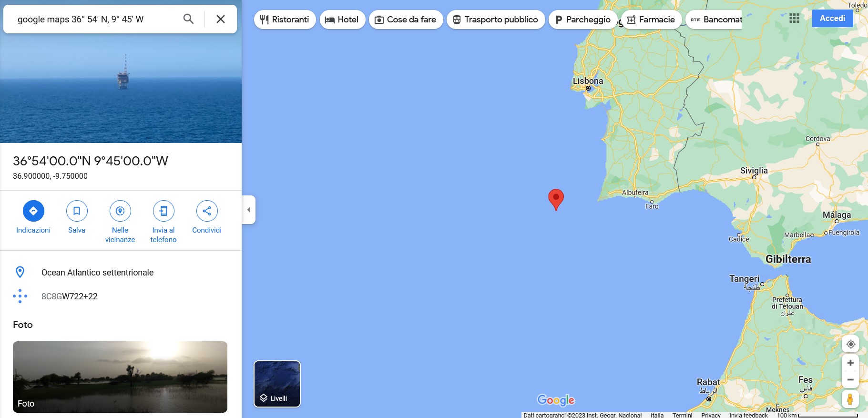Open Indicazioni directions
Viewport: 868px width, 418px height.
[x=33, y=217]
